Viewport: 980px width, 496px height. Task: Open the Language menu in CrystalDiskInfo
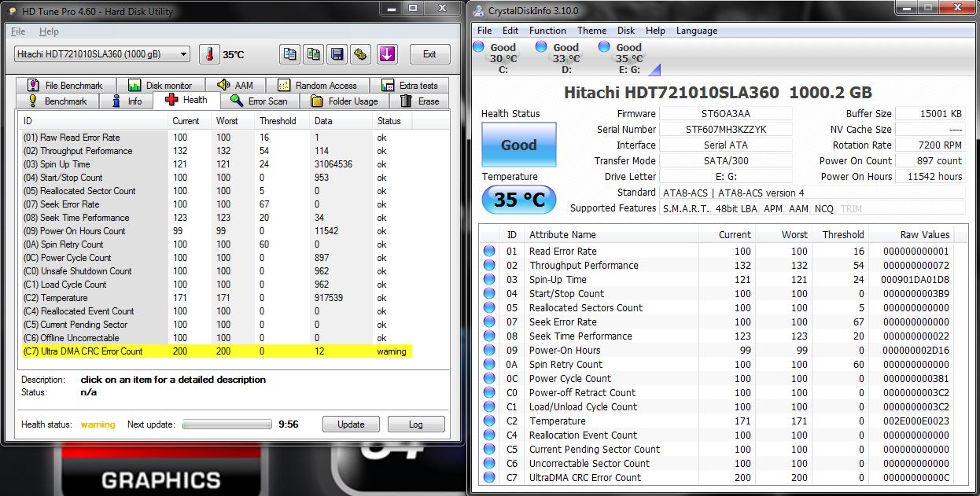[x=697, y=31]
